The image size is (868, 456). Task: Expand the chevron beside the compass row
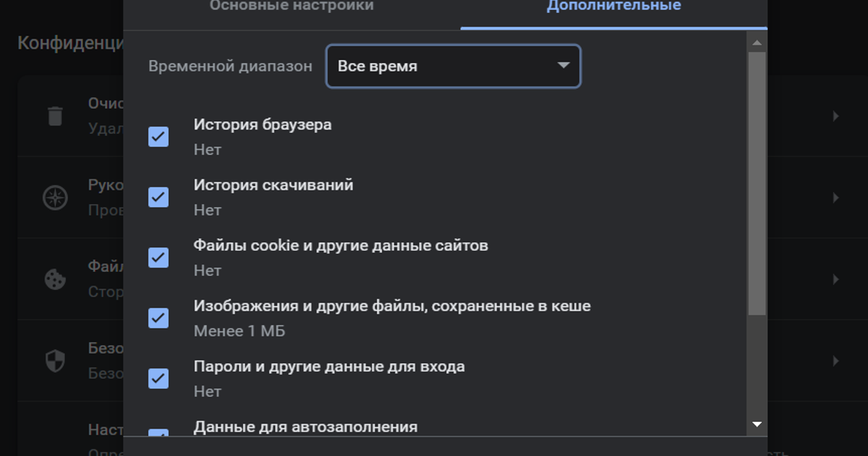pos(835,198)
